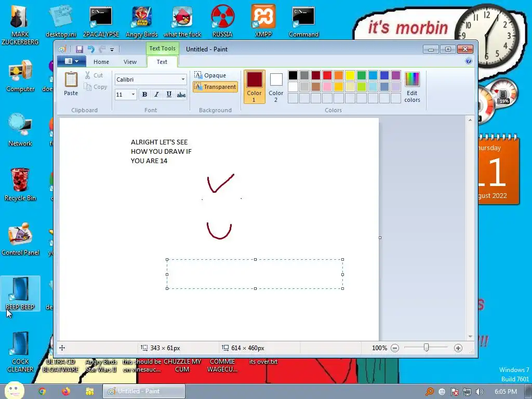Click the Untitled - Paint taskbar button
The height and width of the screenshot is (399, 532).
click(x=144, y=391)
